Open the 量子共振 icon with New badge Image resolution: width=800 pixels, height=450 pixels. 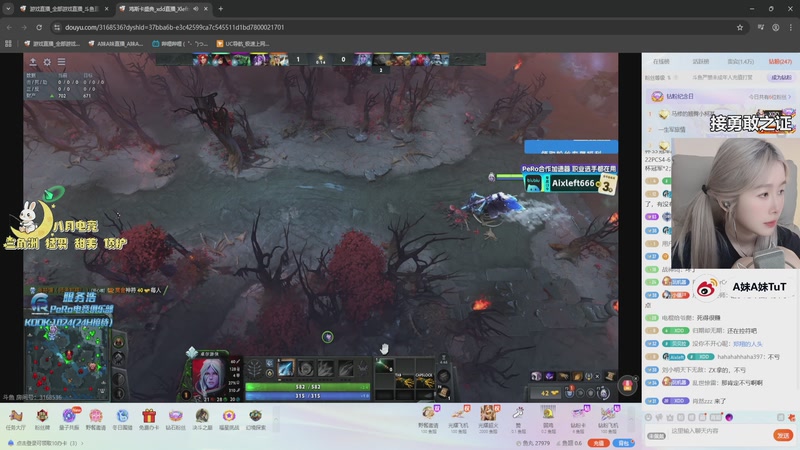pyautogui.click(x=69, y=420)
